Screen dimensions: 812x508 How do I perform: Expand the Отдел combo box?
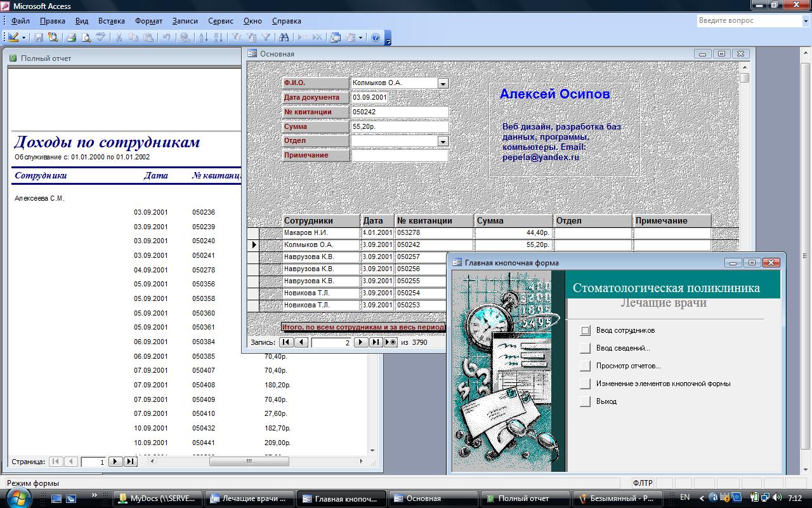[x=443, y=142]
